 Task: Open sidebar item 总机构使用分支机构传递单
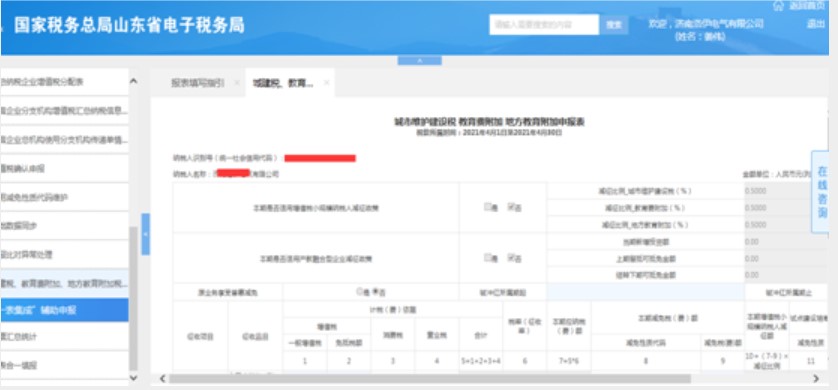pyautogui.click(x=64, y=140)
